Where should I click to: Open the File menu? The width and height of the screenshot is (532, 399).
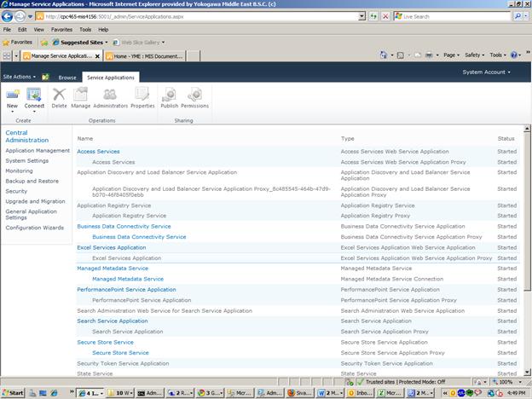tap(7, 30)
